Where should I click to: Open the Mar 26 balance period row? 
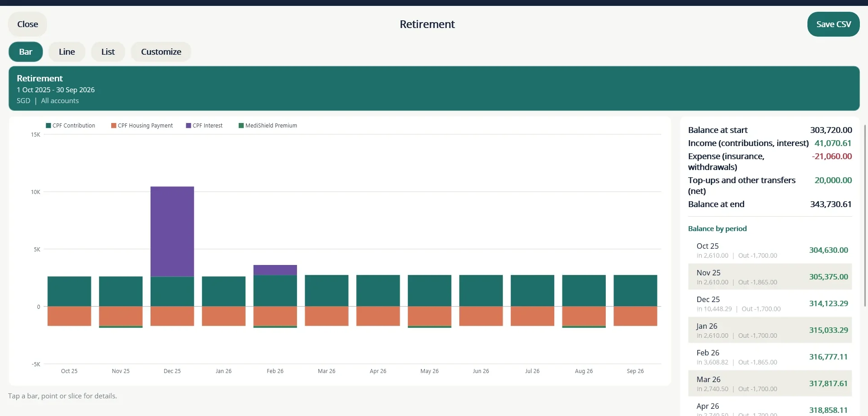770,383
